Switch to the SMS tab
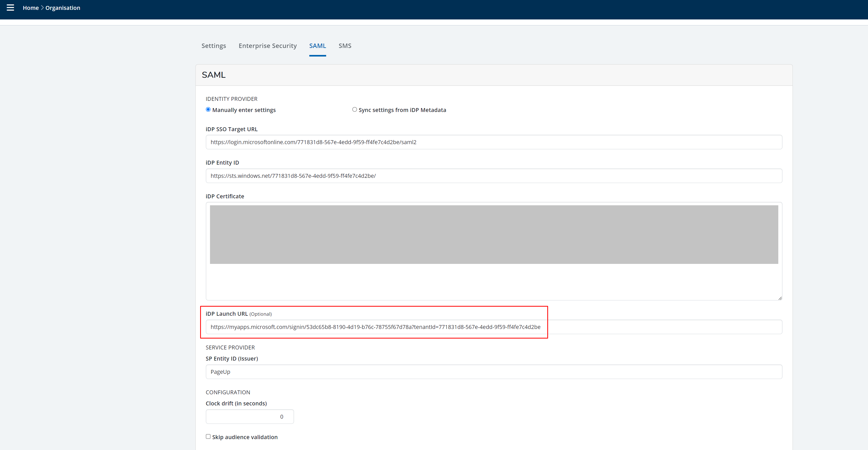Image resolution: width=868 pixels, height=450 pixels. tap(345, 46)
